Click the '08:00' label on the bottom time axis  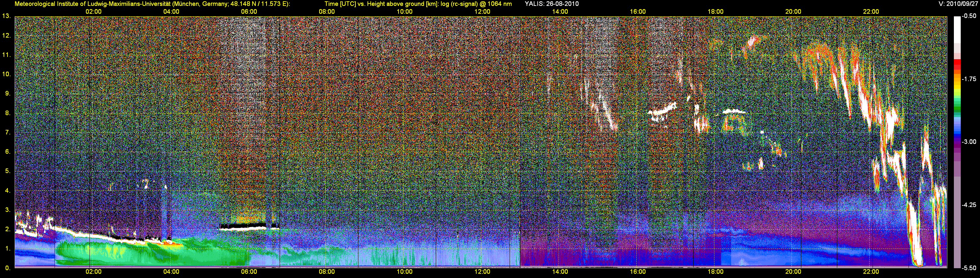pos(326,271)
